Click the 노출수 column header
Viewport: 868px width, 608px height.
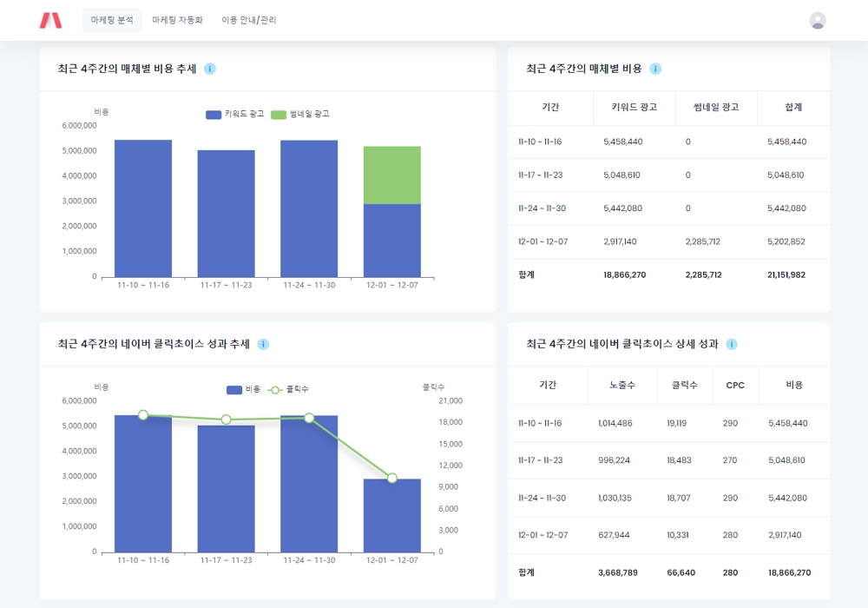click(621, 385)
